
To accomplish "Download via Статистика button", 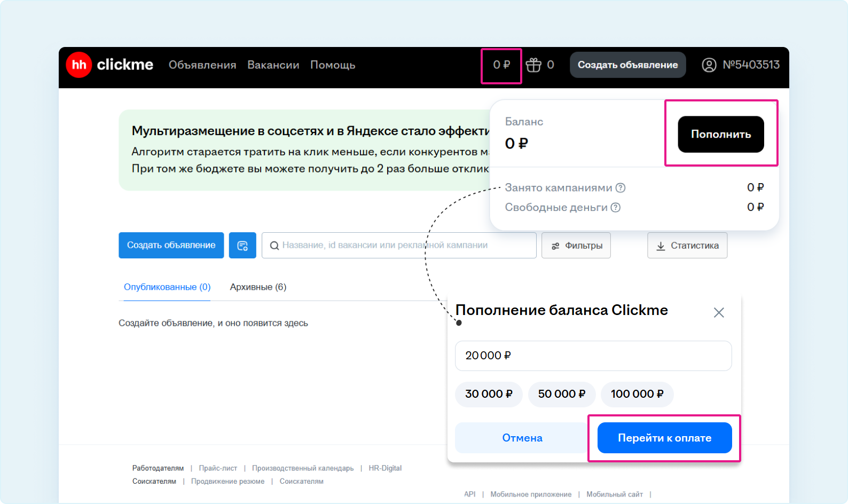I will [x=687, y=246].
